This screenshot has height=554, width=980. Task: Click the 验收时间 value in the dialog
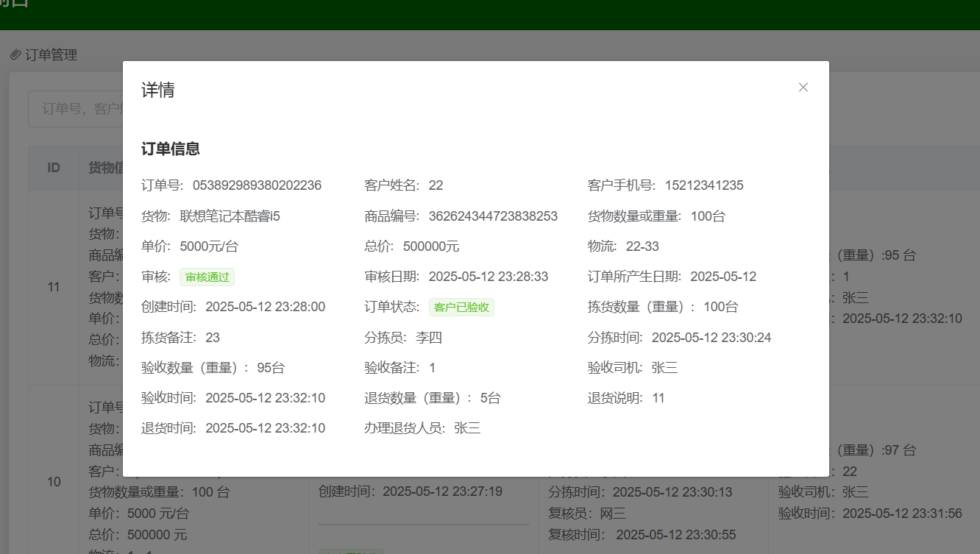coord(265,398)
